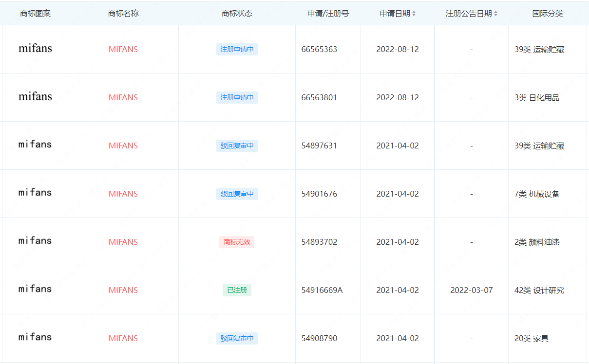
Task: Click the 注册申请中 tag in row 66565363
Action: pos(237,49)
